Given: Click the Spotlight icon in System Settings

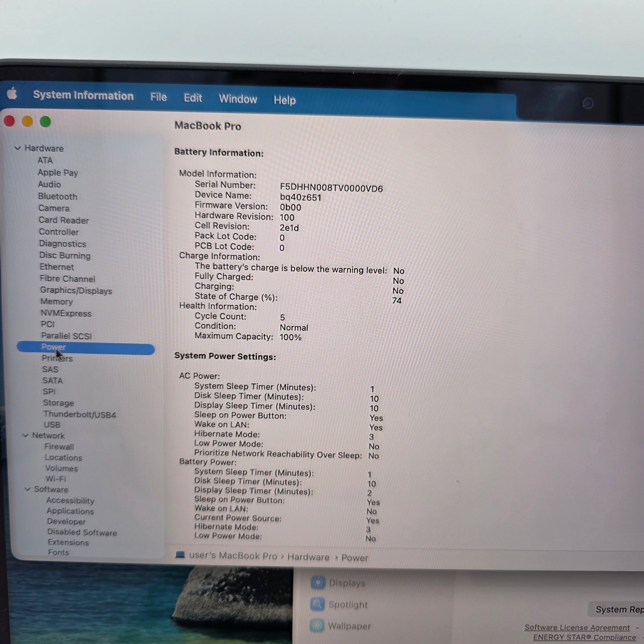Looking at the screenshot, I should coord(318,604).
